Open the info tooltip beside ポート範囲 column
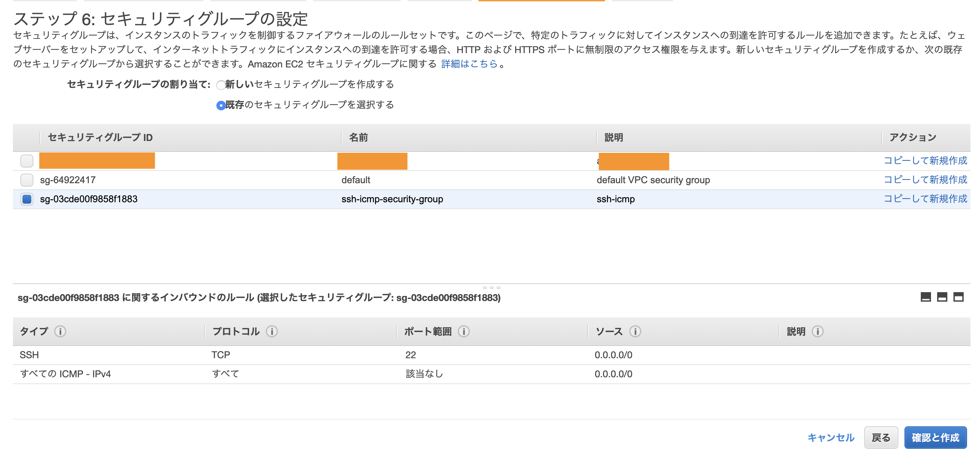This screenshot has width=980, height=459. [x=464, y=332]
